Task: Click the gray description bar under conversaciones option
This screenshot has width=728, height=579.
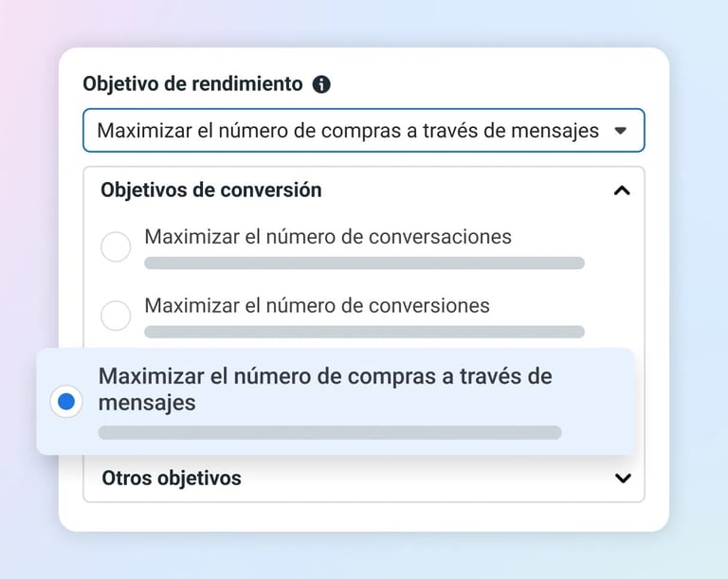Action: pyautogui.click(x=364, y=263)
